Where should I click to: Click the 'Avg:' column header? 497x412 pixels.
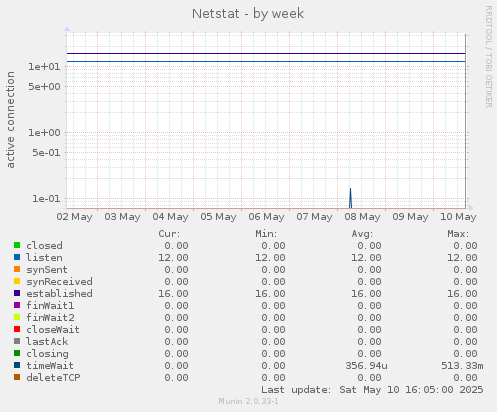362,234
